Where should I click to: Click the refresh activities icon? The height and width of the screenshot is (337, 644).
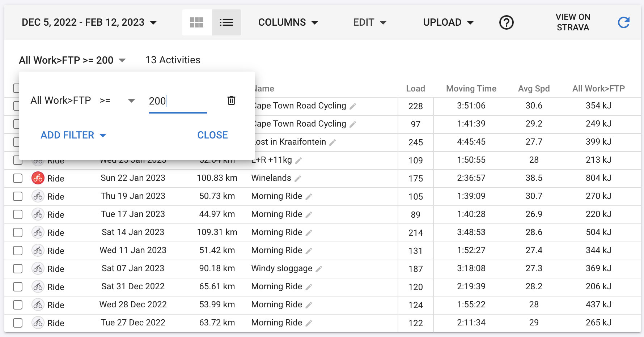tap(623, 22)
